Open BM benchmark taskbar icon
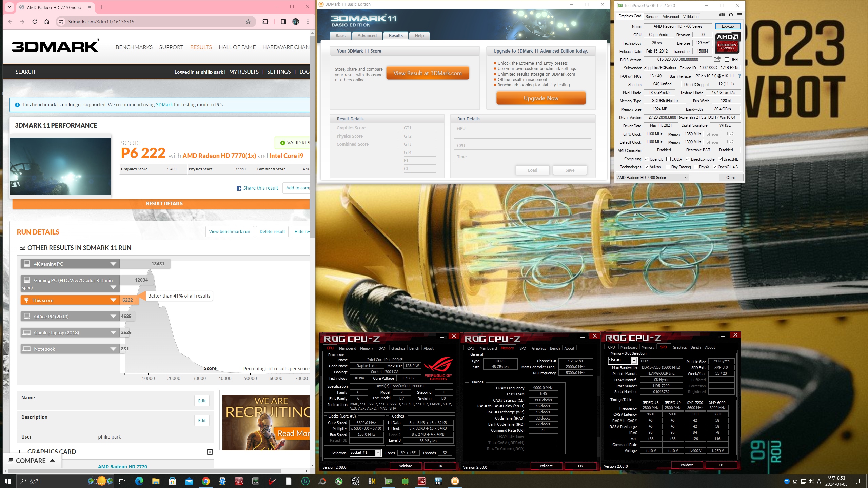 372,481
